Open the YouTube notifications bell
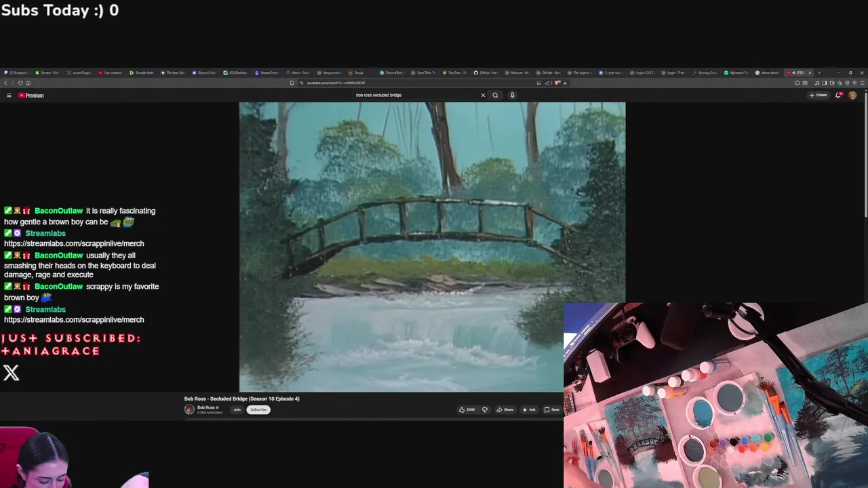 click(x=839, y=95)
